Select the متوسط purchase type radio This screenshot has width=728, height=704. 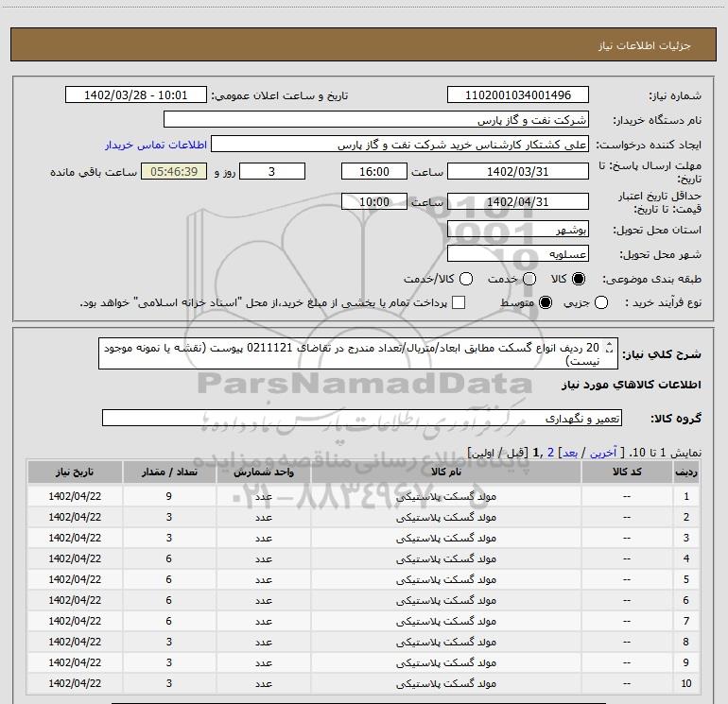546,302
